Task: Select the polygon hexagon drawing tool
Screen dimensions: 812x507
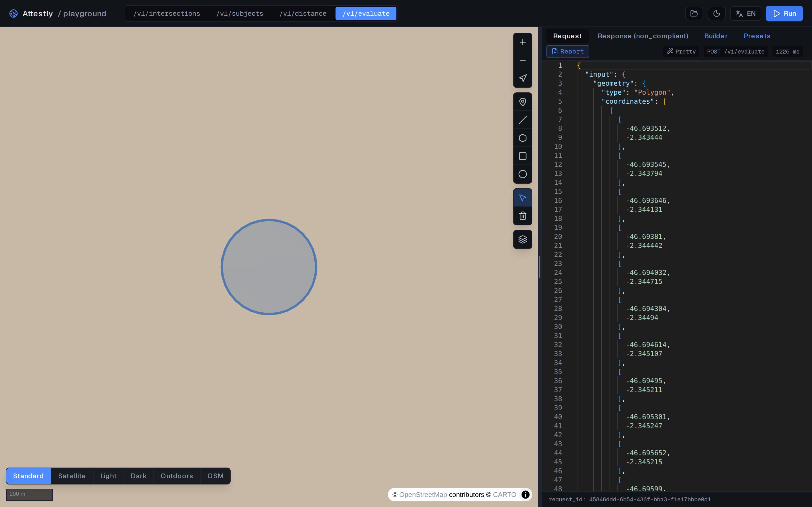Action: [522, 138]
